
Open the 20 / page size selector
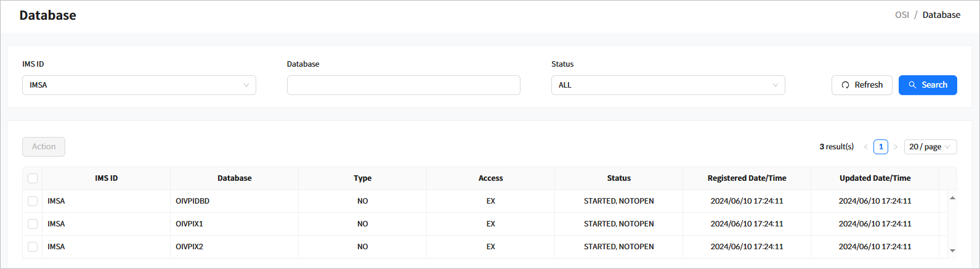click(929, 147)
